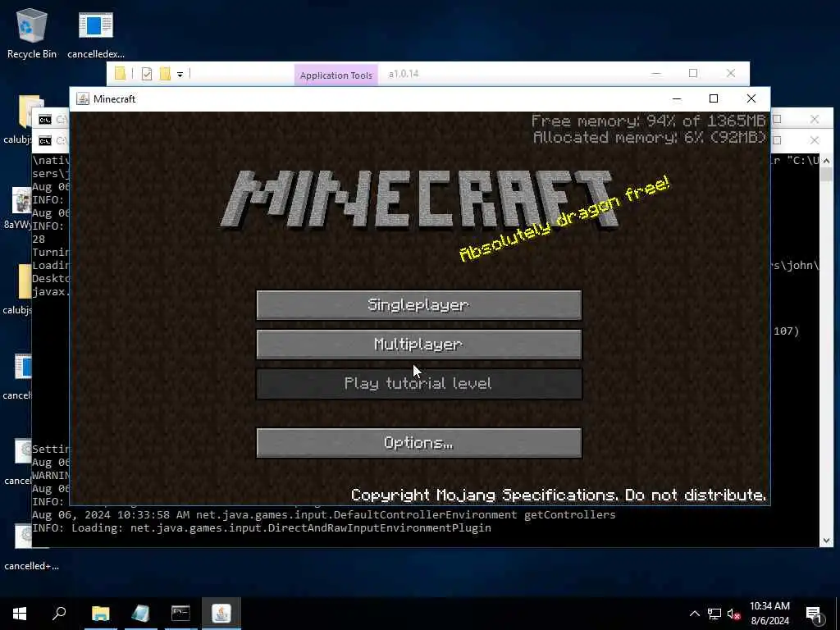Click the 'Allocated memory: 6% (92MB)' text
Image resolution: width=840 pixels, height=630 pixels.
650,138
